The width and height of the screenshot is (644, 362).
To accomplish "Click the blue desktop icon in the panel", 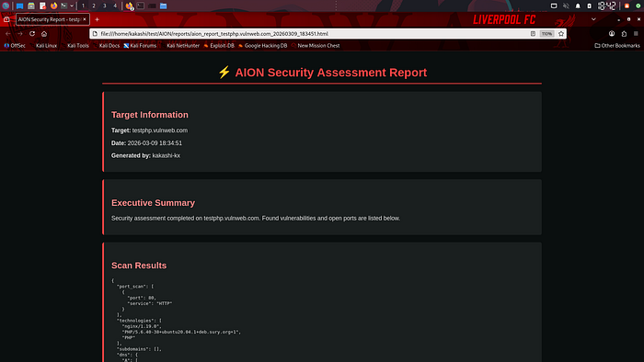I will point(19,6).
